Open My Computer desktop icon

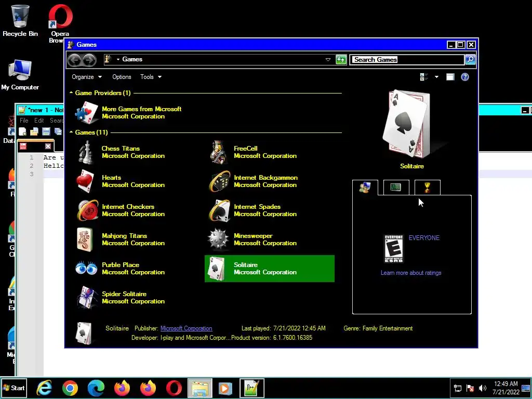(20, 75)
